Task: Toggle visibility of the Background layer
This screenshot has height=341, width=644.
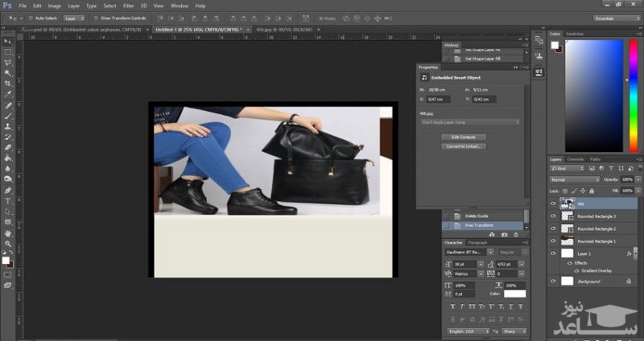Action: point(554,281)
